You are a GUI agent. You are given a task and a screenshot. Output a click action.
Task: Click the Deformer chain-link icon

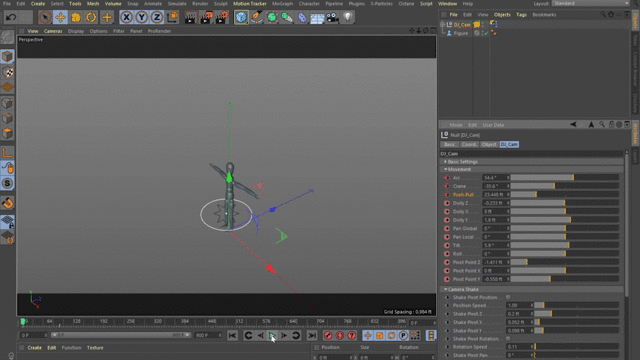(302, 17)
